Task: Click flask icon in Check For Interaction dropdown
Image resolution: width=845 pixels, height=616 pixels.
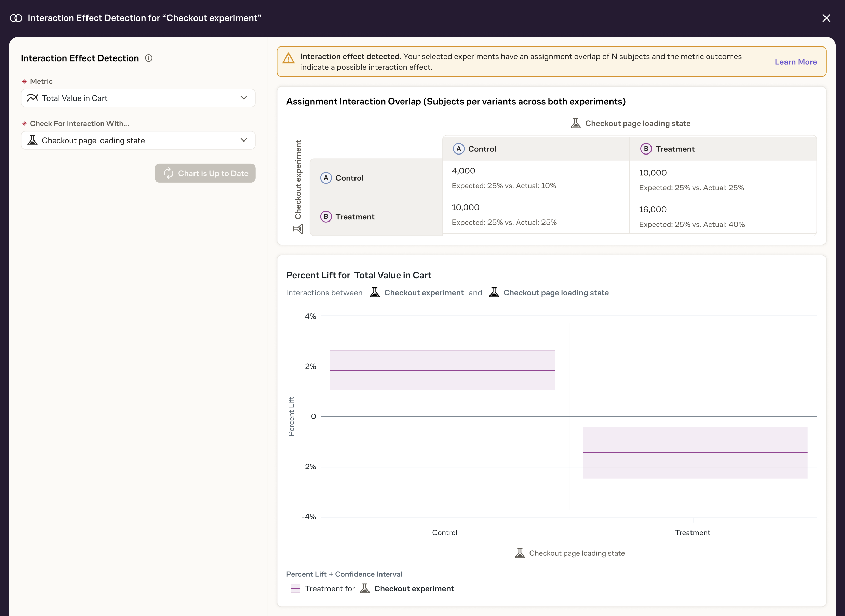Action: 32,140
